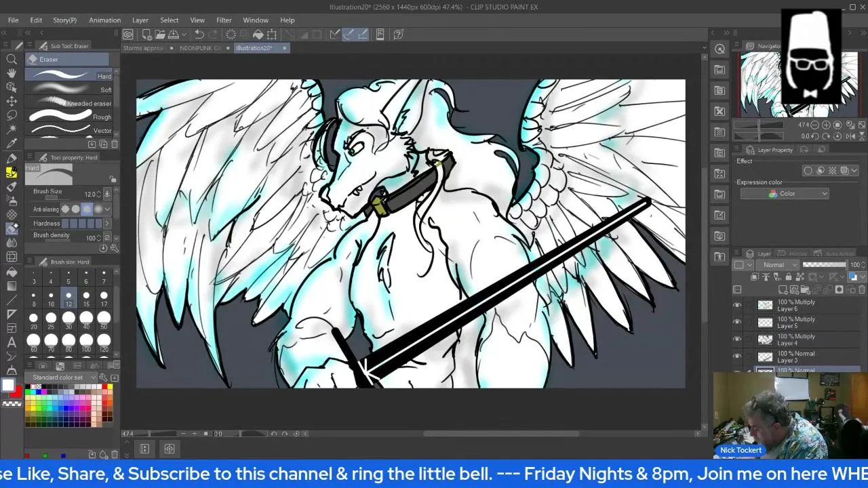Screen dimensions: 868x488
Task: Open the smartphone connection icon
Action: pyautogui.click(x=380, y=34)
